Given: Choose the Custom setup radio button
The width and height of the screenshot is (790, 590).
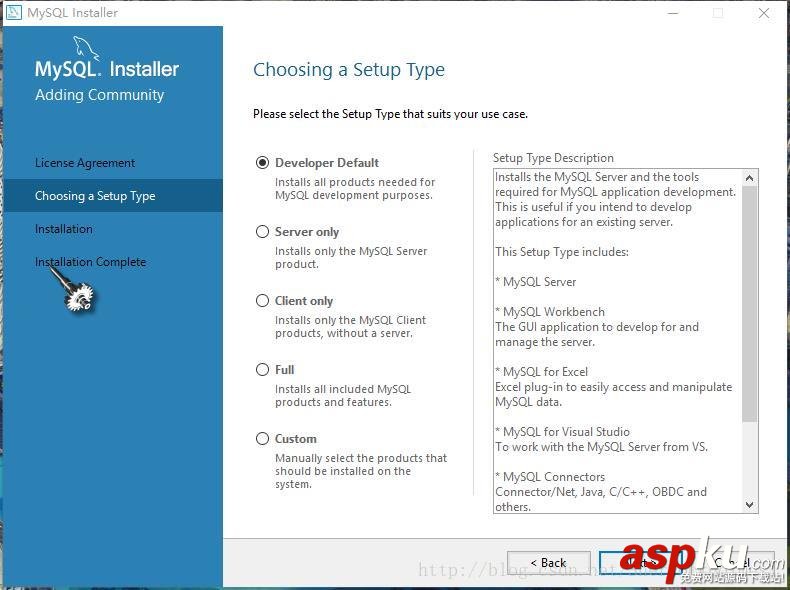Looking at the screenshot, I should [262, 439].
